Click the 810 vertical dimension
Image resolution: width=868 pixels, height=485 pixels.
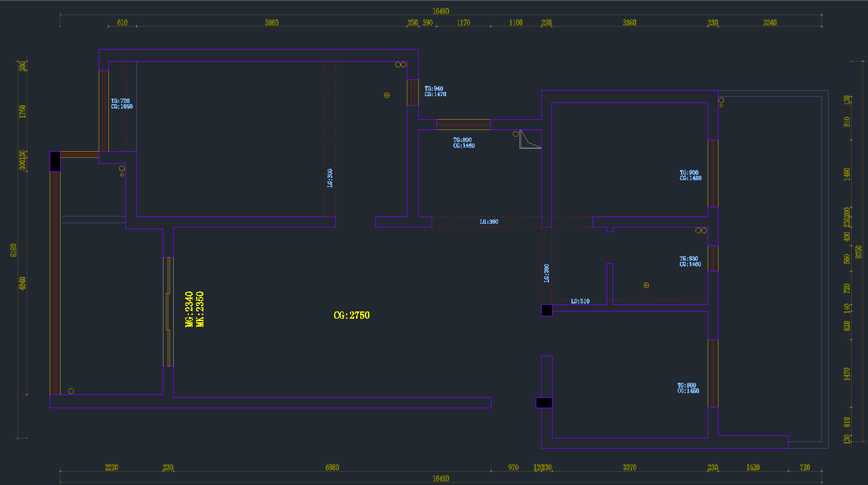pyautogui.click(x=847, y=122)
